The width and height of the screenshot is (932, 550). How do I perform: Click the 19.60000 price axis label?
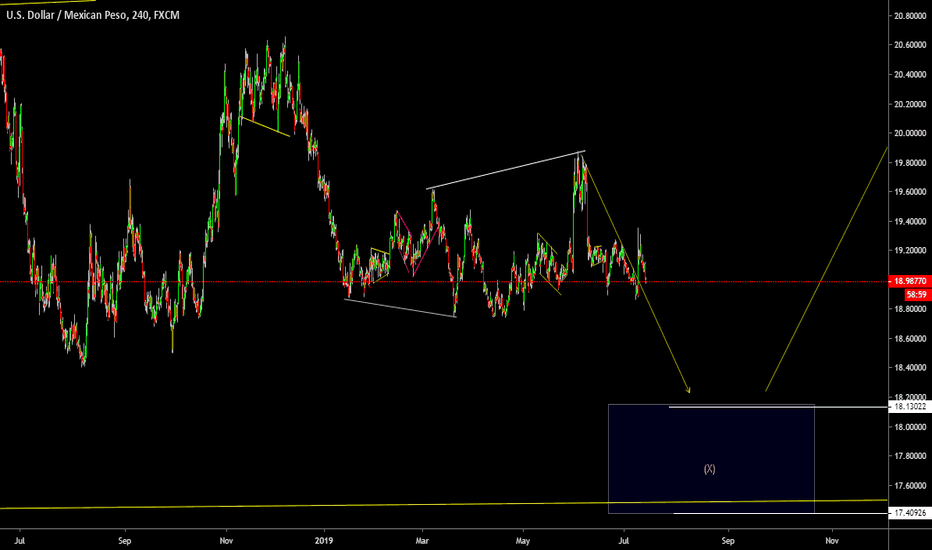click(910, 192)
